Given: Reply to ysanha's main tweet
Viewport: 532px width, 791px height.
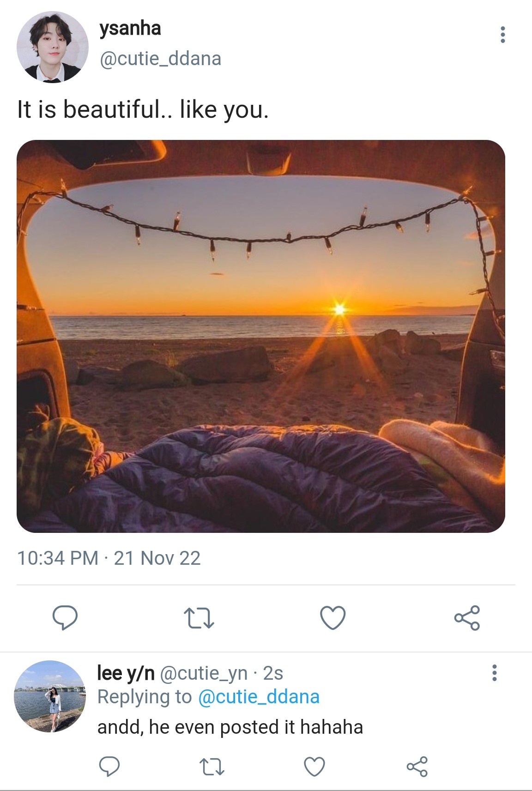Looking at the screenshot, I should (65, 618).
